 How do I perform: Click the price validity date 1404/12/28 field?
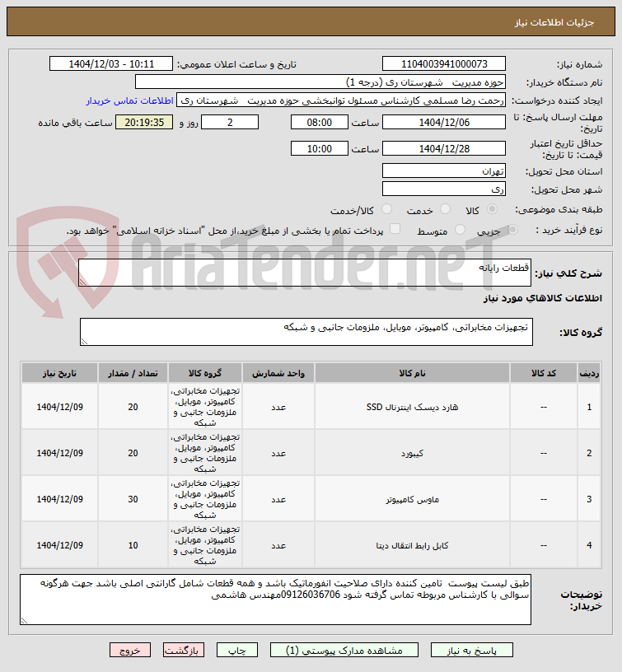click(444, 149)
